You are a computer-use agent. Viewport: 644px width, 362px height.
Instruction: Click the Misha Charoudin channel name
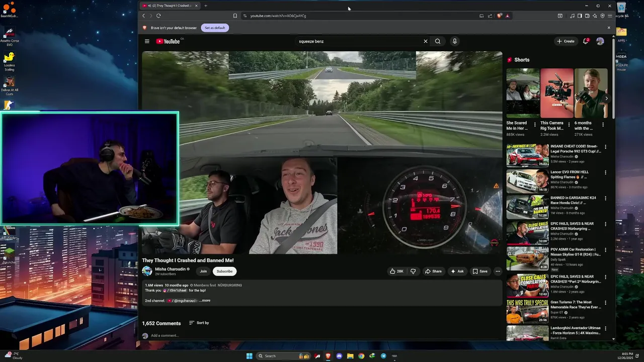[x=170, y=269]
